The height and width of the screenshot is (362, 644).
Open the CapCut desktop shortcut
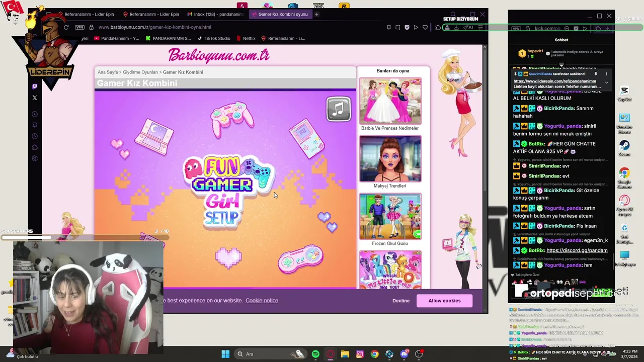[624, 94]
